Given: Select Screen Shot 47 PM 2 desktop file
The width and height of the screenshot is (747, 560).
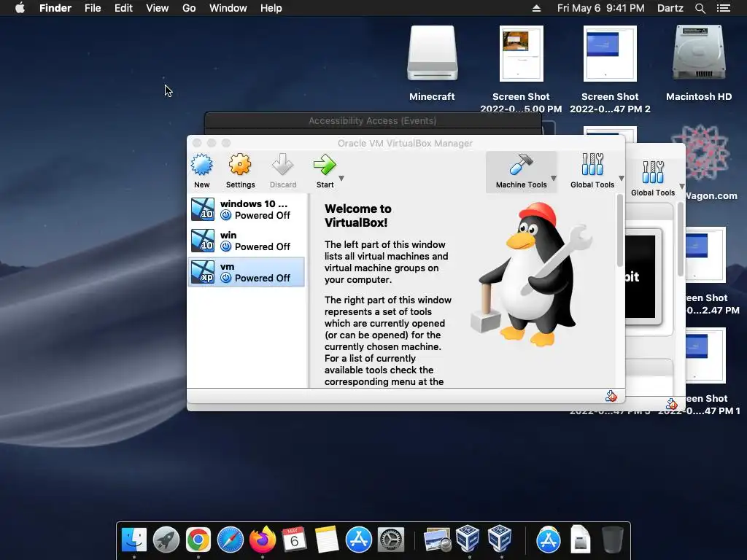Looking at the screenshot, I should coord(610,69).
